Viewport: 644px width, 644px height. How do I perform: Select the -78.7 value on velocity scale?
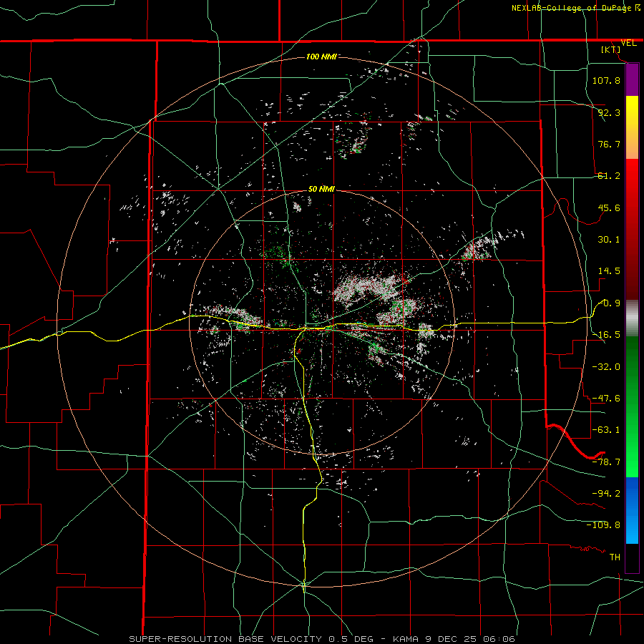tap(606, 462)
